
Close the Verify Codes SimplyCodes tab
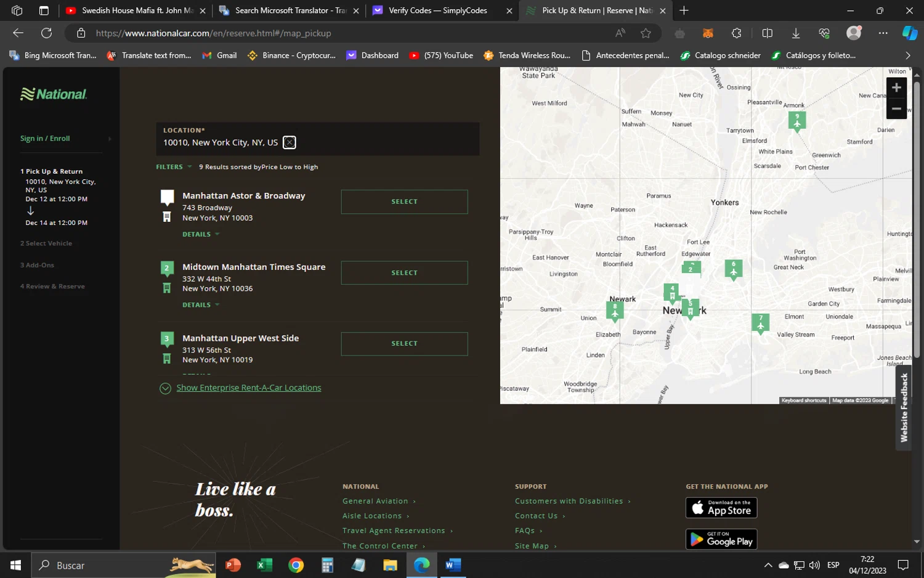tap(509, 11)
